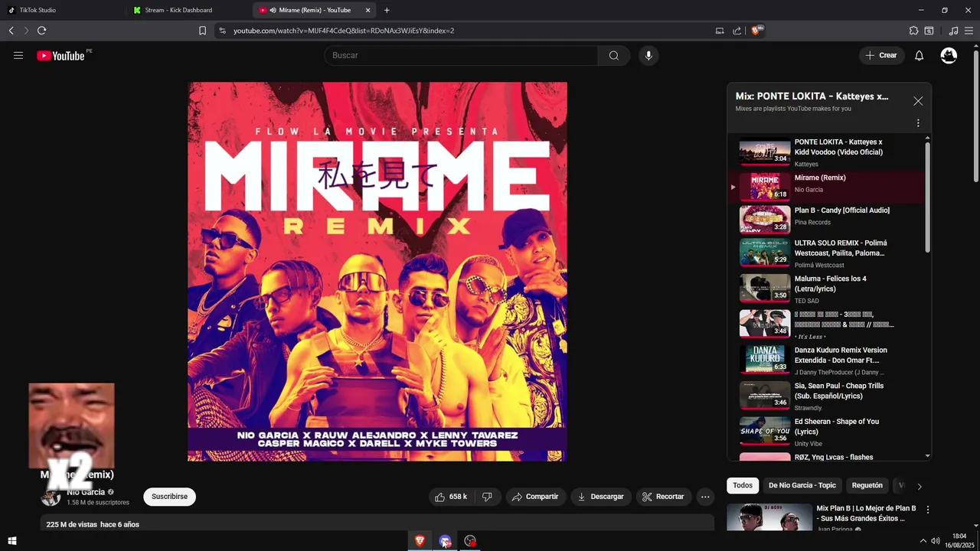980x551 pixels.
Task: Reload the page
Action: click(x=41, y=31)
